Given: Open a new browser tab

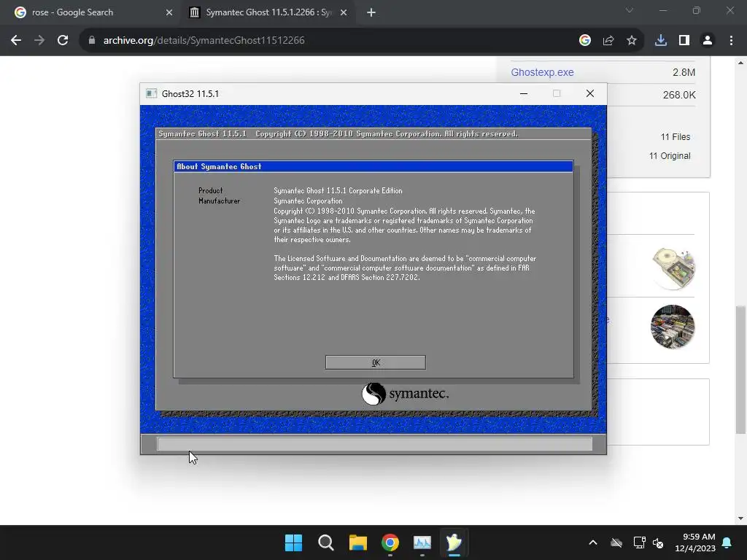Looking at the screenshot, I should (x=371, y=12).
